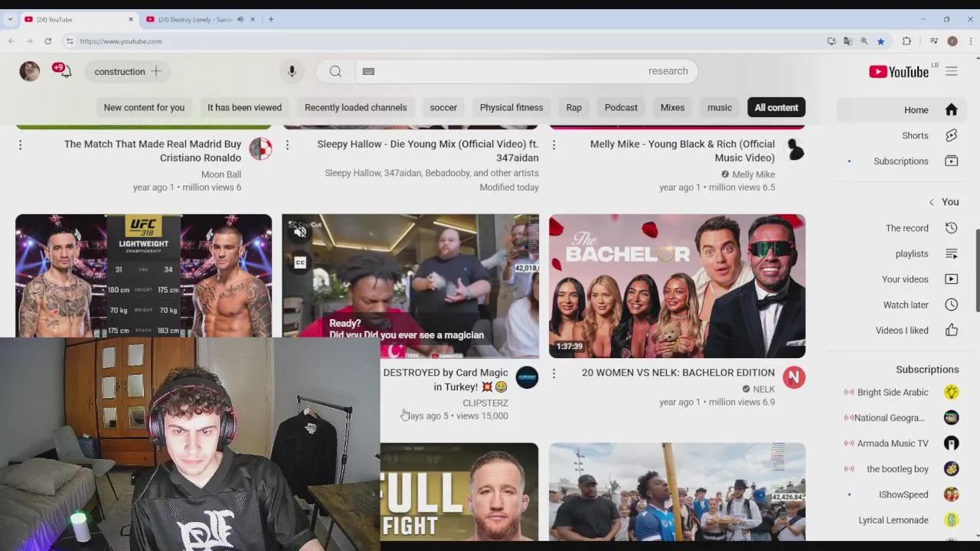Open the Videos I liked thumbs-up icon
The image size is (980, 551).
[x=952, y=330]
